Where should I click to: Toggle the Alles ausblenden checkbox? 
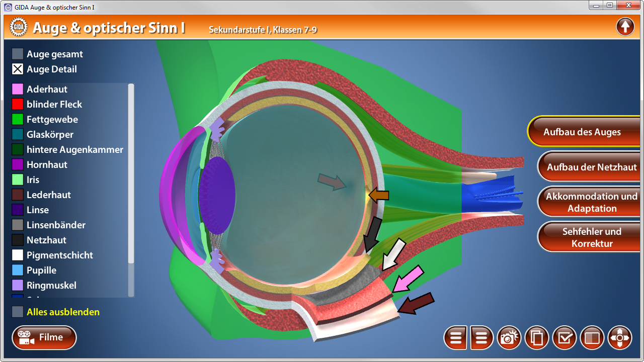pos(18,312)
